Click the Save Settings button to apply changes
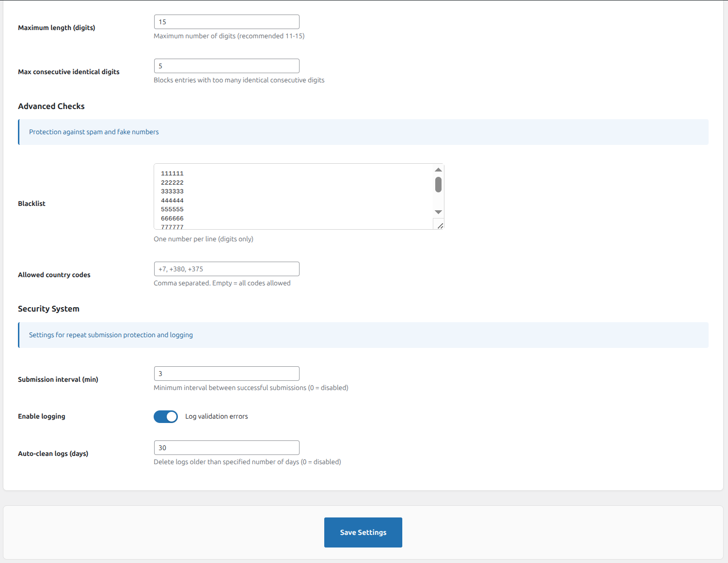 click(363, 532)
